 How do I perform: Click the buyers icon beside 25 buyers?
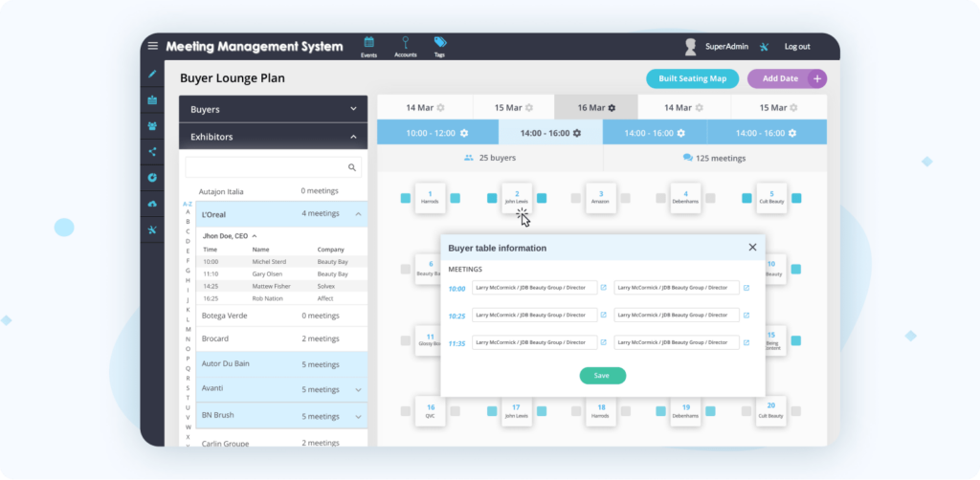469,158
